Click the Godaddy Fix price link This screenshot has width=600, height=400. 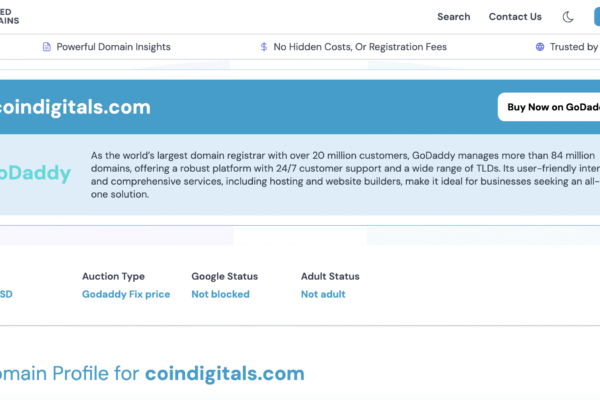pos(126,294)
